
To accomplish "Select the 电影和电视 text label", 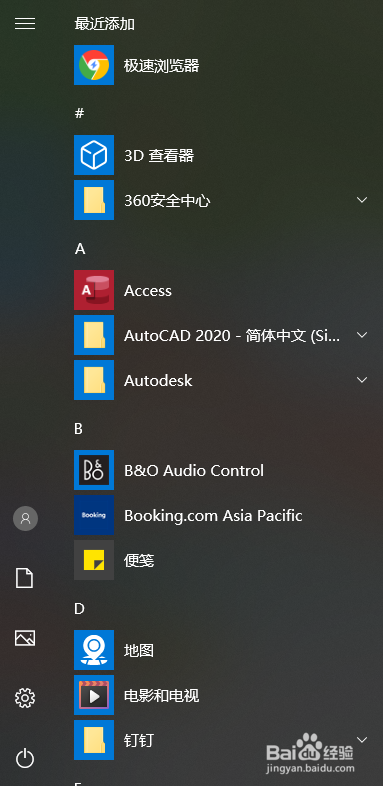I will 161,695.
